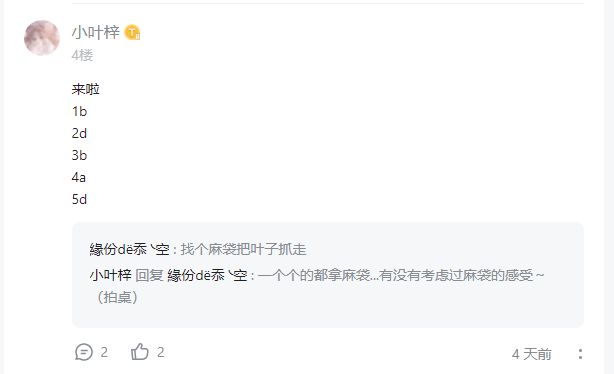Click the '4楼' floor label
This screenshot has width=614, height=374.
[82, 55]
